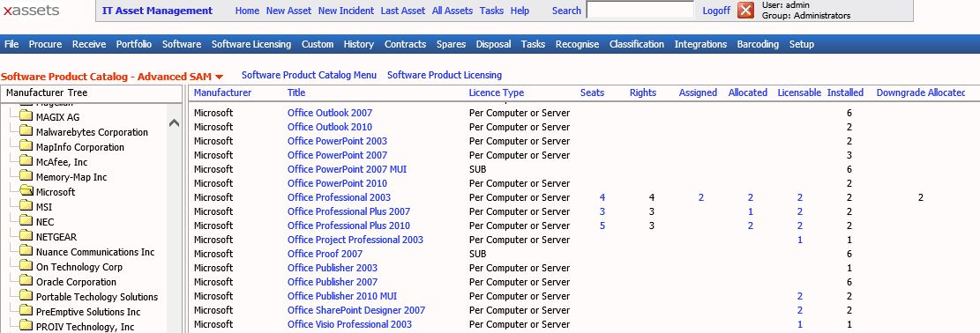Click the NETGEAR folder icon
The width and height of the screenshot is (980, 333).
click(26, 236)
